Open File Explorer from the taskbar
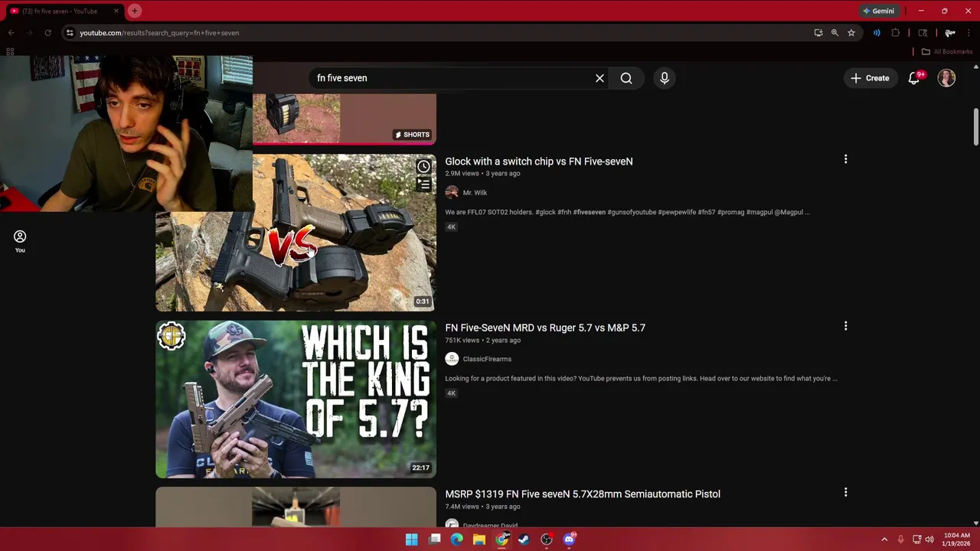Screen dimensions: 980x551 pos(479,540)
